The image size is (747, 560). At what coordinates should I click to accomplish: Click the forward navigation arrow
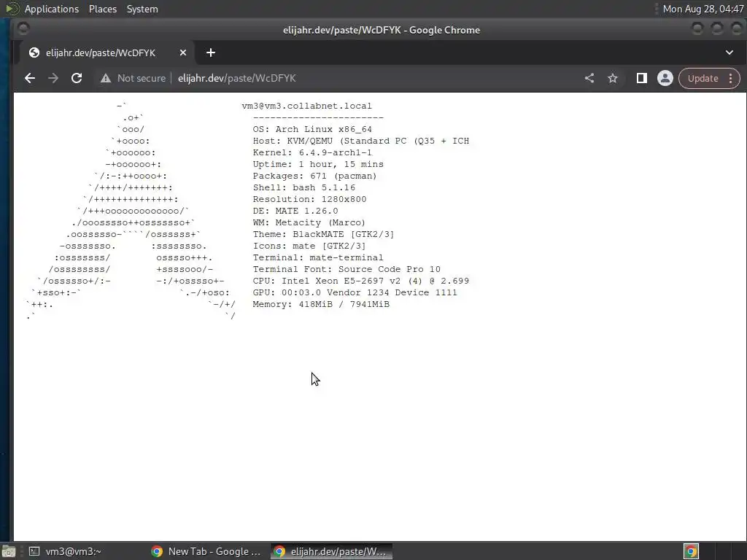pyautogui.click(x=53, y=78)
